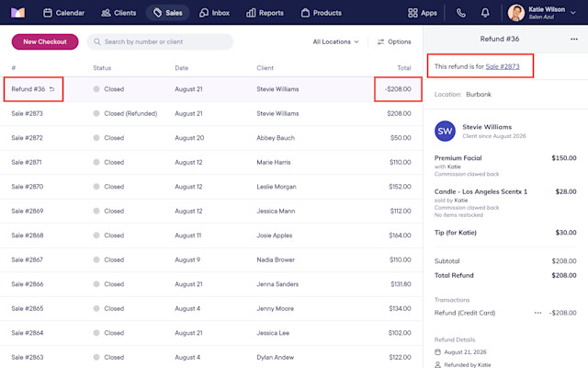
Task: Click the refund arrow icon beside Refund #36
Action: point(52,89)
